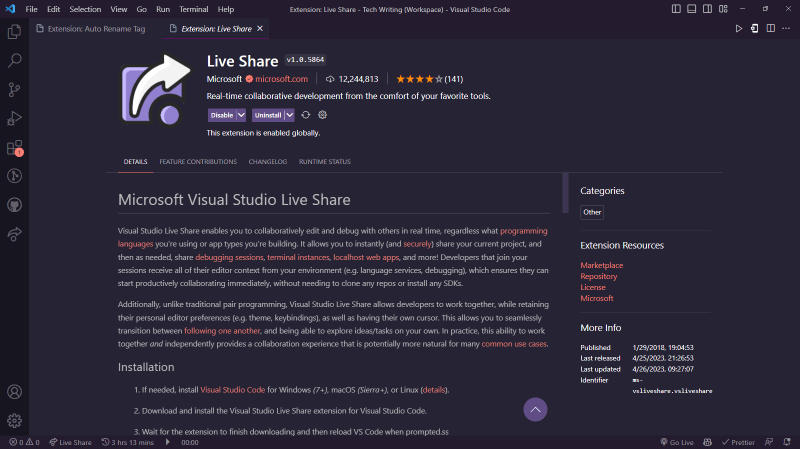This screenshot has width=800, height=449.
Task: Open the Extensions view with badge
Action: pyautogui.click(x=14, y=148)
